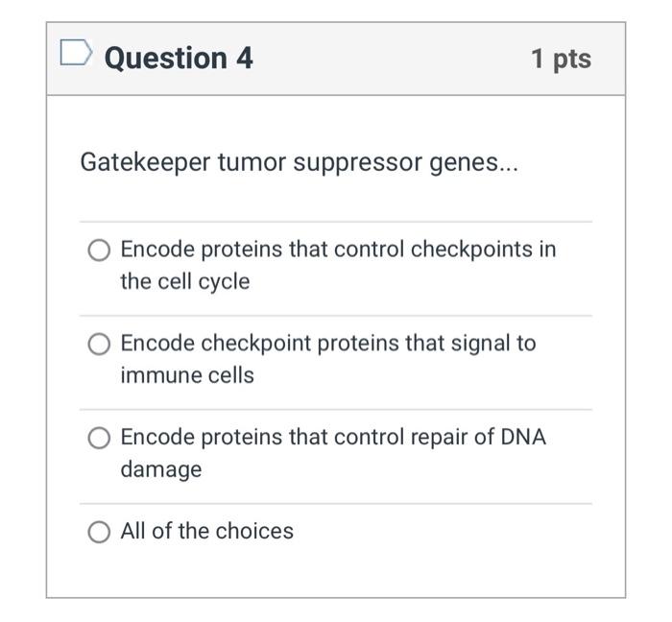Click the number '4' in the question heading
The image size is (672, 622).
click(244, 58)
